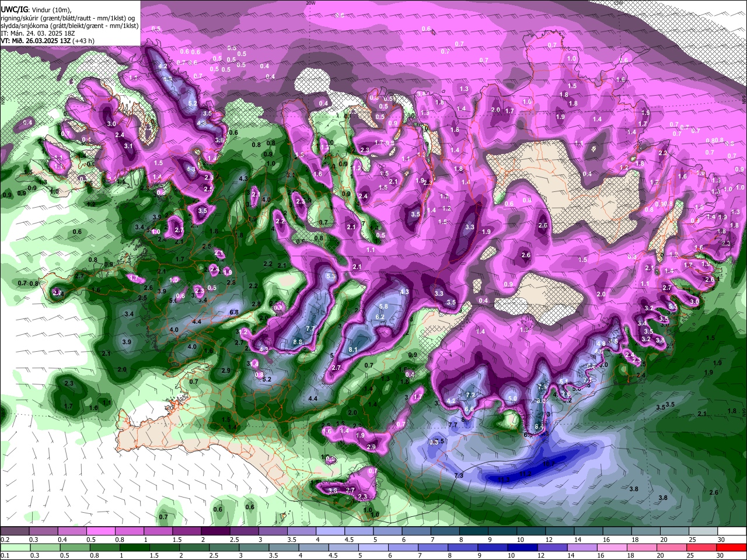Click the bold UWC/IG title text
This screenshot has width=747, height=560.
pos(13,9)
